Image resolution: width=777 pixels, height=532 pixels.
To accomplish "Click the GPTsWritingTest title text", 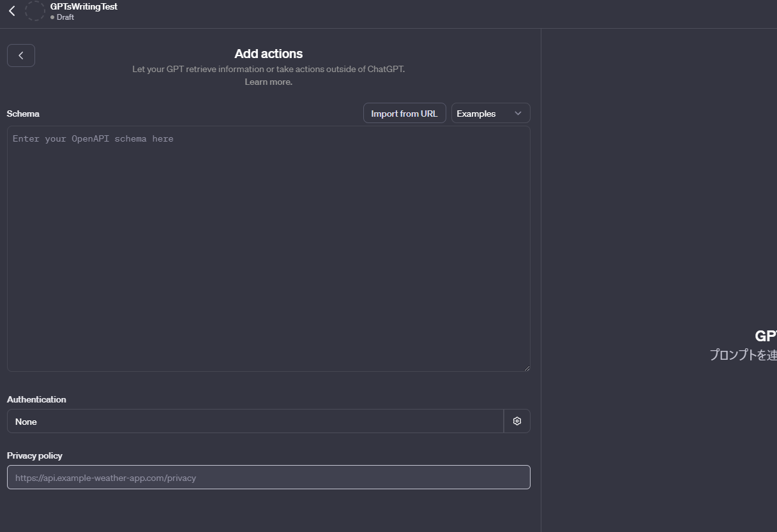I will (x=84, y=6).
